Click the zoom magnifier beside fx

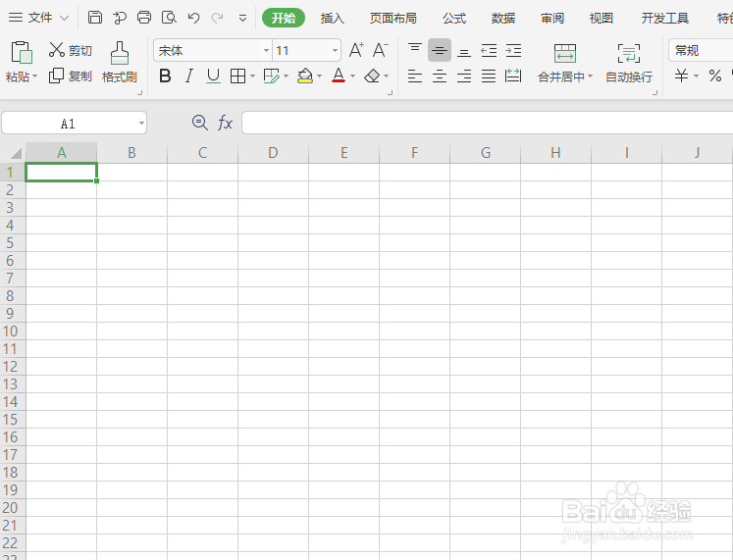tap(199, 123)
